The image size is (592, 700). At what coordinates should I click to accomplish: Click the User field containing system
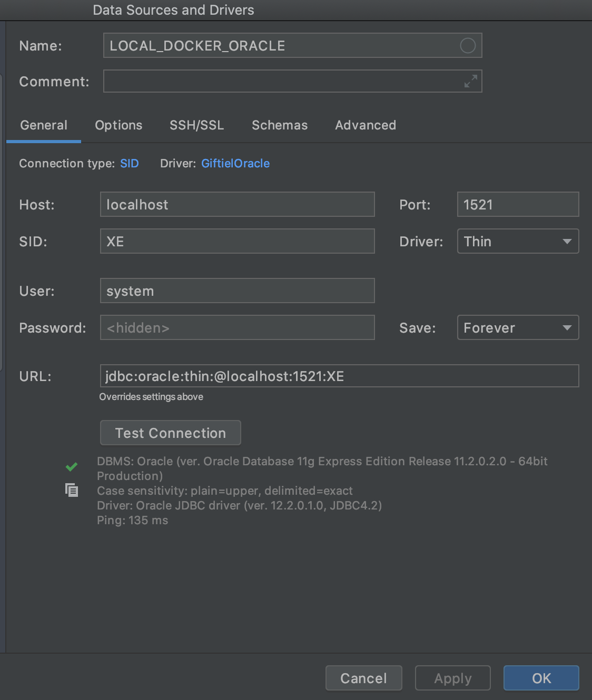[x=238, y=291]
